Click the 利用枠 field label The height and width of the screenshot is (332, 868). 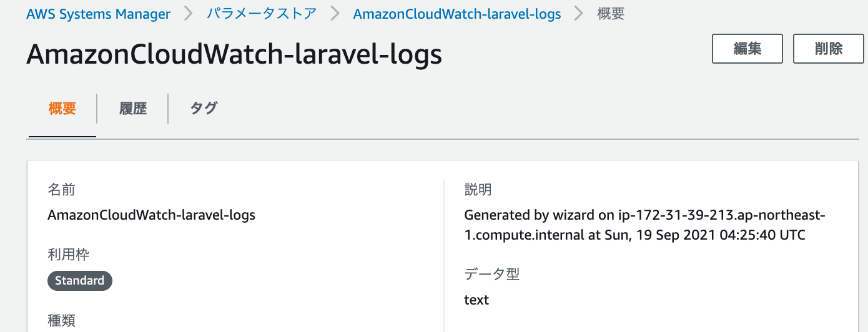(x=69, y=255)
